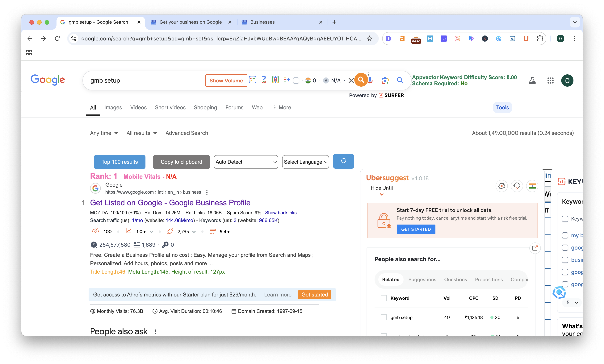Open the Tools filter button
Viewport: 604px width, 364px height.
(502, 108)
